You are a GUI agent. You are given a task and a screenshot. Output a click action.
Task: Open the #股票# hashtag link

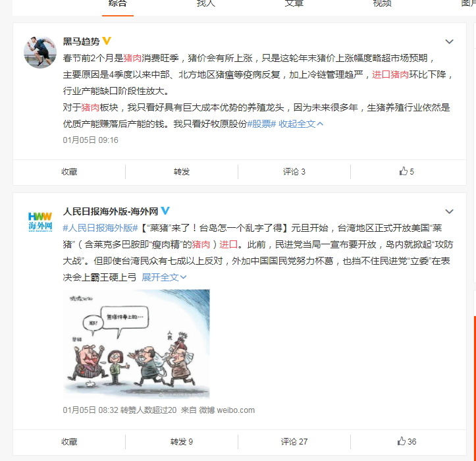pos(261,124)
